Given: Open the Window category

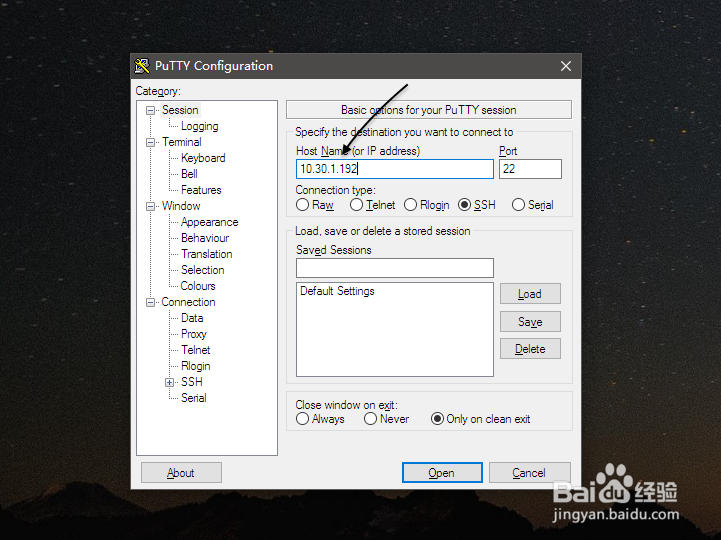Looking at the screenshot, I should point(181,206).
